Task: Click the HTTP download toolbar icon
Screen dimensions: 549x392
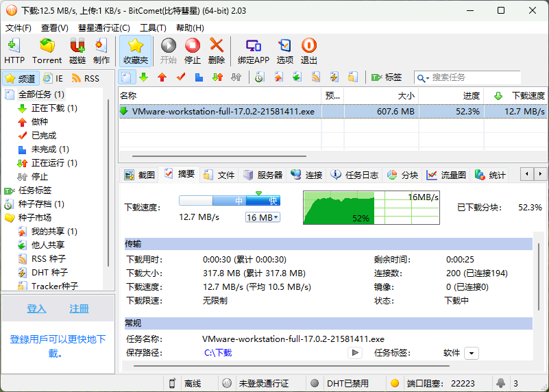Action: [x=14, y=51]
